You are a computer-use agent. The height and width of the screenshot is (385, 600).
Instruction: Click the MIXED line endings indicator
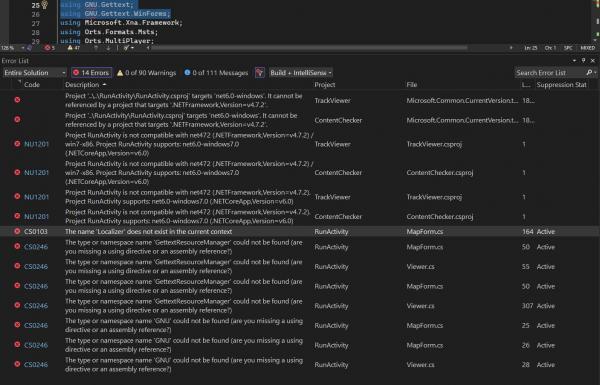click(x=587, y=48)
